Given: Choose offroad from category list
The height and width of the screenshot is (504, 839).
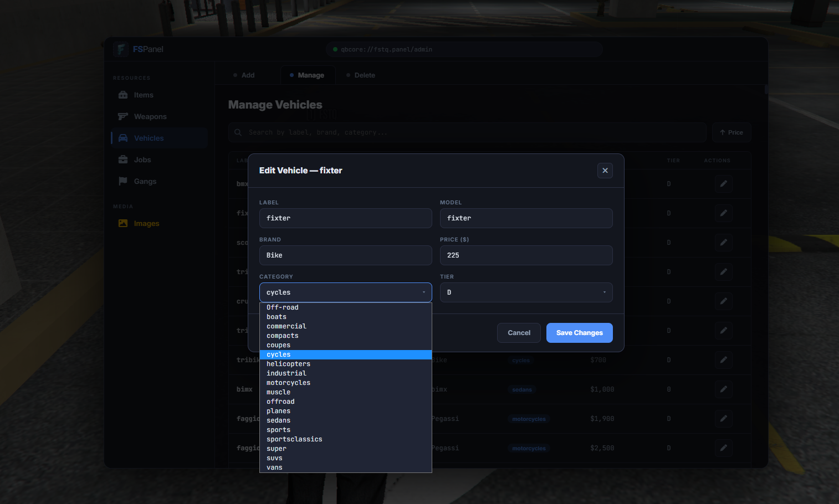Looking at the screenshot, I should pos(346,402).
